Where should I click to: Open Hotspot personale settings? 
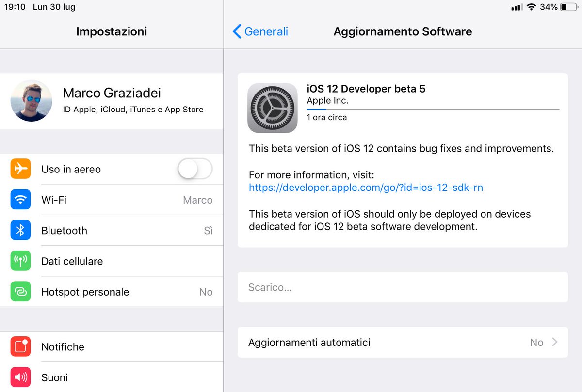click(x=112, y=292)
